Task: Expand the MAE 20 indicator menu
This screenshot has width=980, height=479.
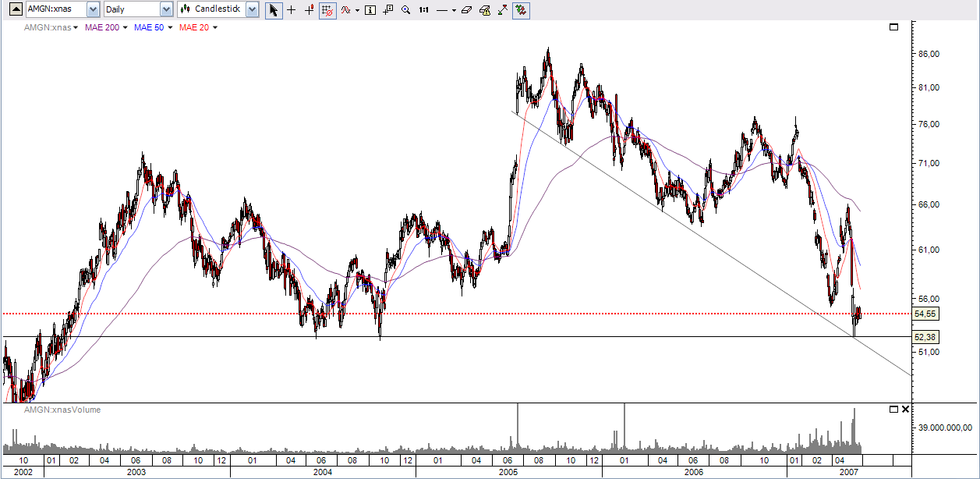Action: [x=215, y=27]
